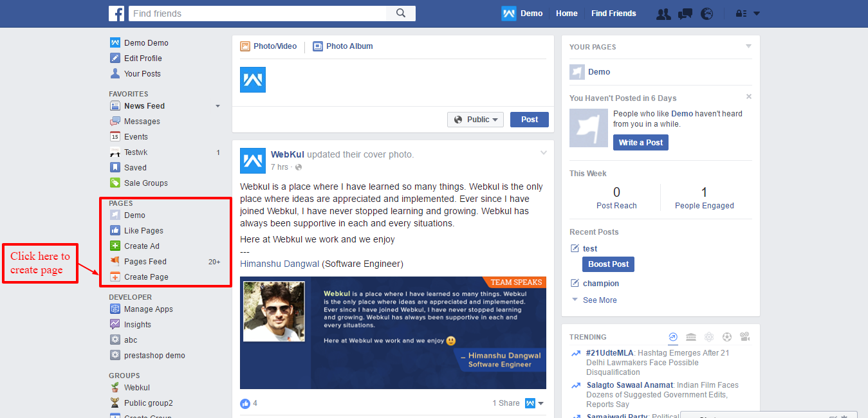
Task: Click the Events calendar icon
Action: (115, 137)
